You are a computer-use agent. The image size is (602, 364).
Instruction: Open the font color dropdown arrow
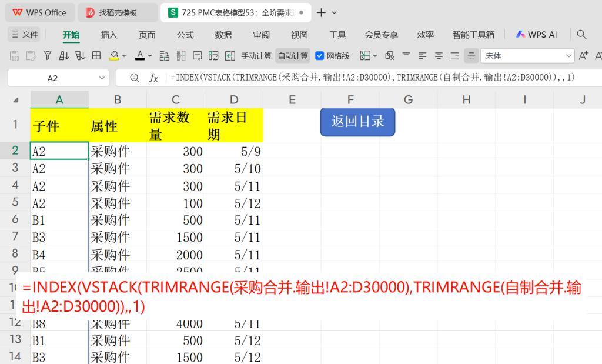(x=150, y=56)
